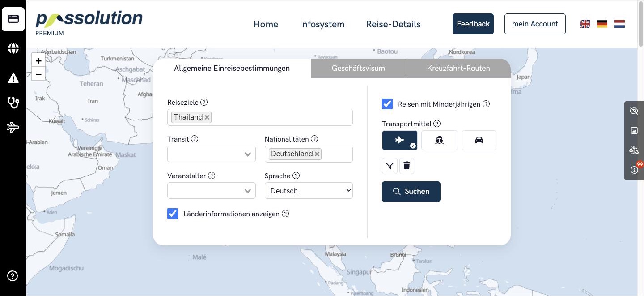Go to Home in navigation
The width and height of the screenshot is (644, 296).
[266, 24]
